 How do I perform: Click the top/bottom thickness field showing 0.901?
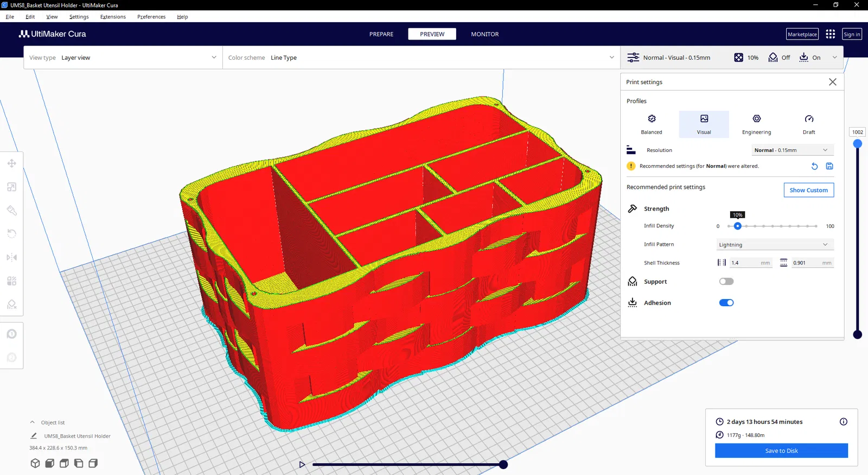(812, 263)
